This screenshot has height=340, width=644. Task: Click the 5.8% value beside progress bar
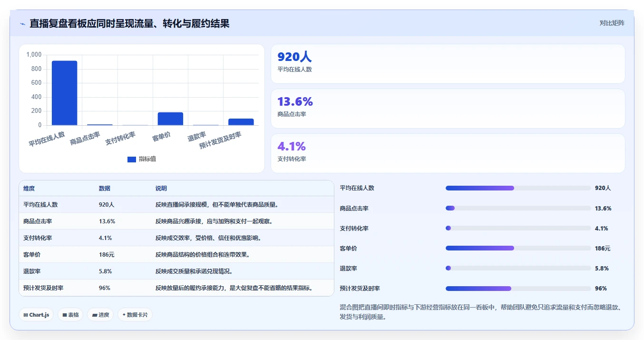[602, 269]
